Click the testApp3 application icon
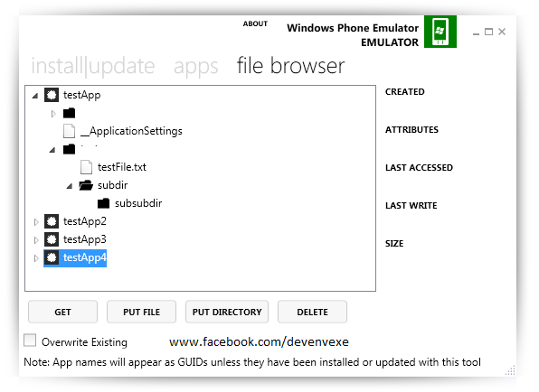Image resolution: width=539 pixels, height=392 pixels. 52,239
